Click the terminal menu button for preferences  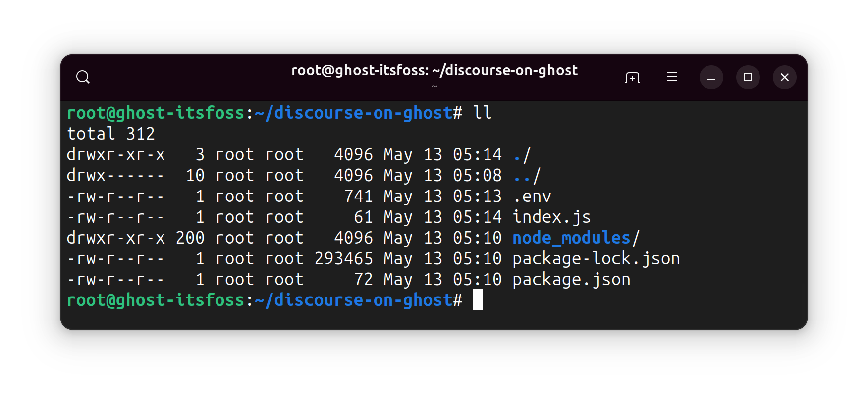(671, 77)
